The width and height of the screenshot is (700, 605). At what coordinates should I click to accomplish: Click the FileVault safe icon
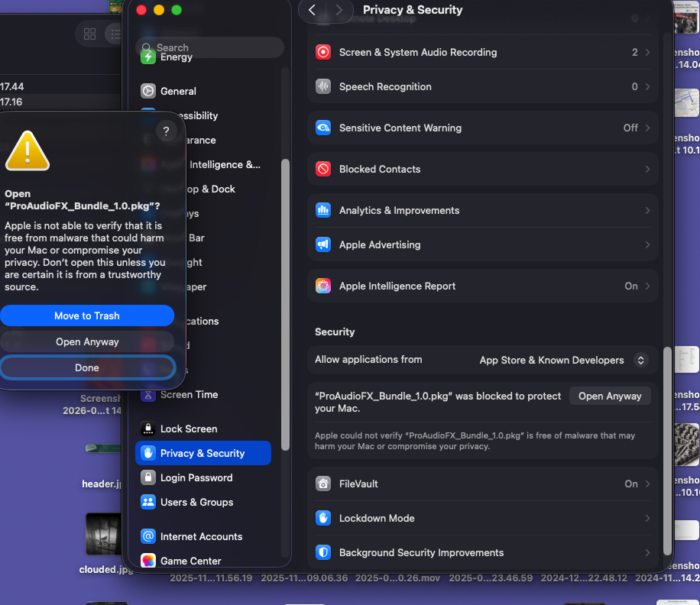pyautogui.click(x=323, y=484)
